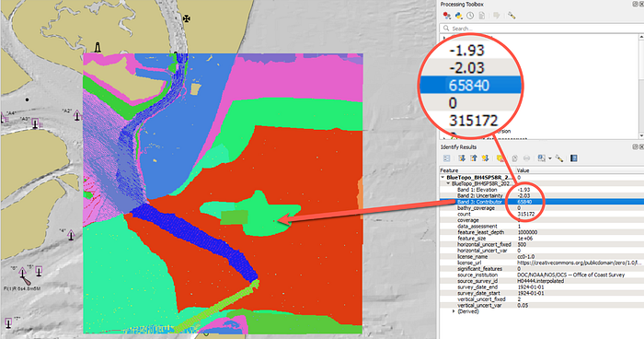Image resolution: width=644 pixels, height=339 pixels.
Task: Open Processing options wrench icon
Action: 512,16
